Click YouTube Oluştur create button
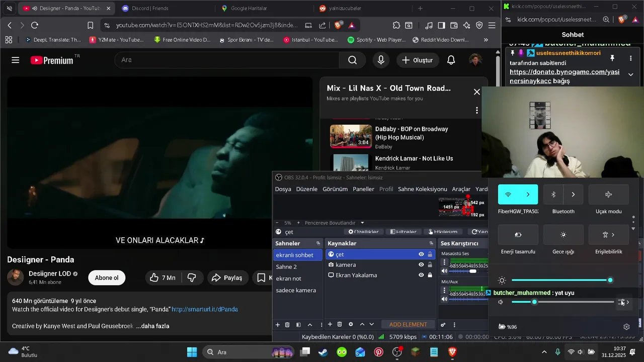Viewport: 644px width, 362px height. [417, 60]
